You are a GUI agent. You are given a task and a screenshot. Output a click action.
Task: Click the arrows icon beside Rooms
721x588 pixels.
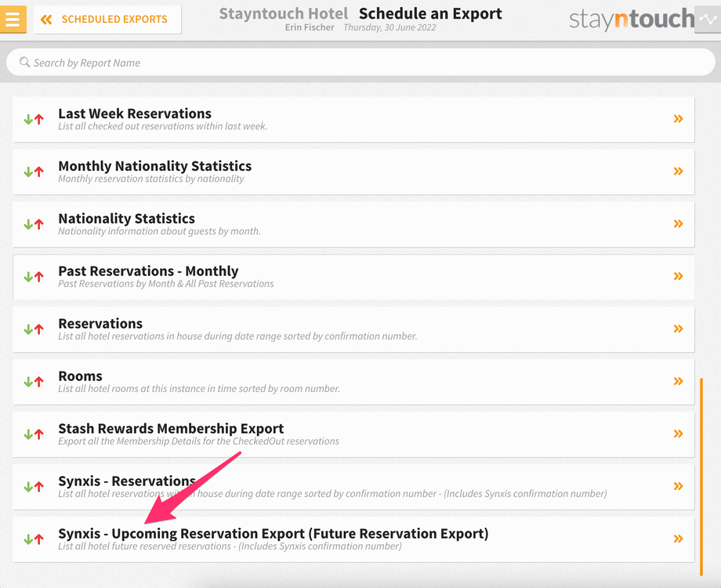(x=34, y=382)
